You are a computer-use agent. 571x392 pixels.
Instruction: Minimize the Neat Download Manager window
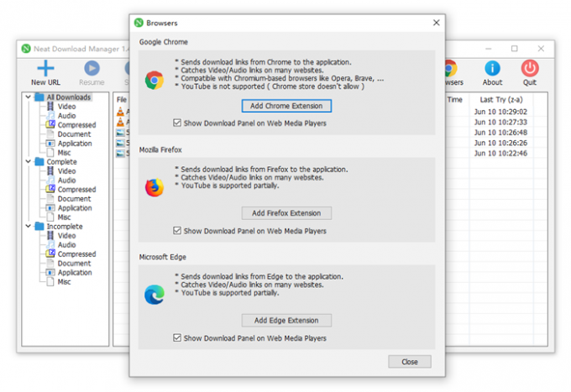[x=489, y=49]
